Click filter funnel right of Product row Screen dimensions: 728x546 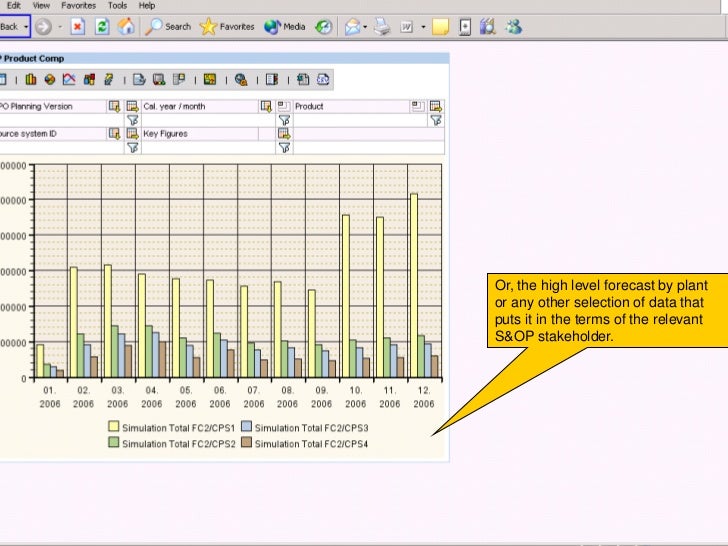(x=436, y=120)
